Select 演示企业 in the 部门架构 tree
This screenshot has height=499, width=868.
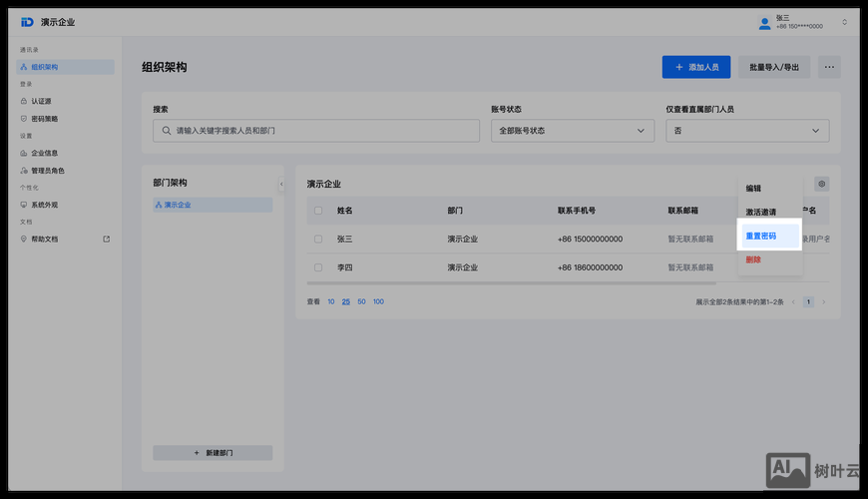(x=213, y=205)
